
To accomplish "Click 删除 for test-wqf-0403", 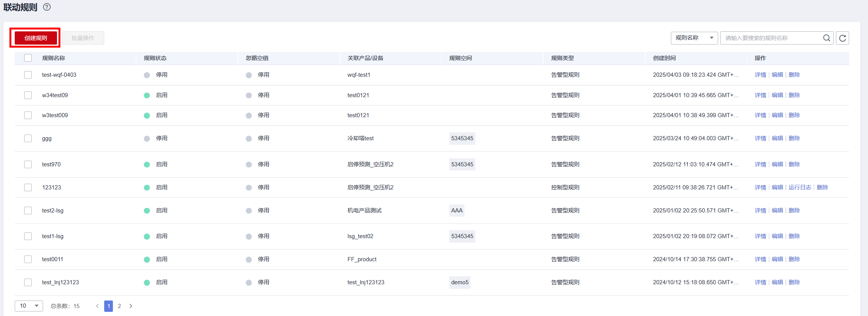I will click(794, 75).
